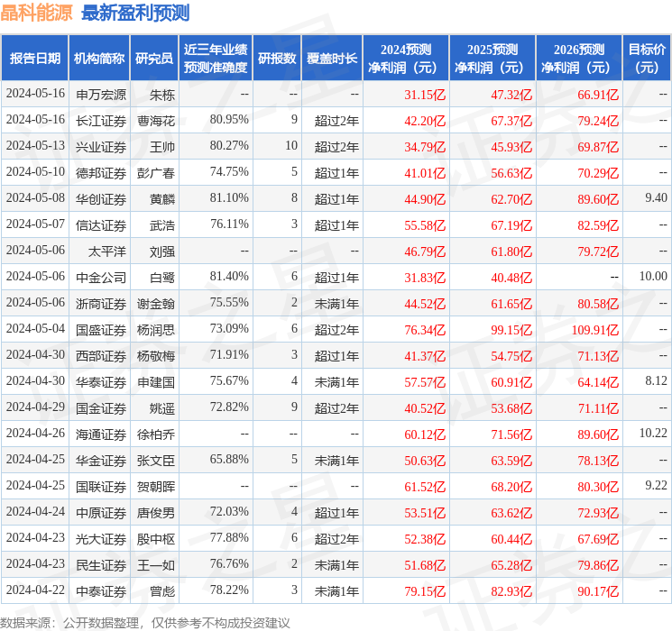Click target price 10.00
Screen dimensions: 672x631
pos(653,276)
